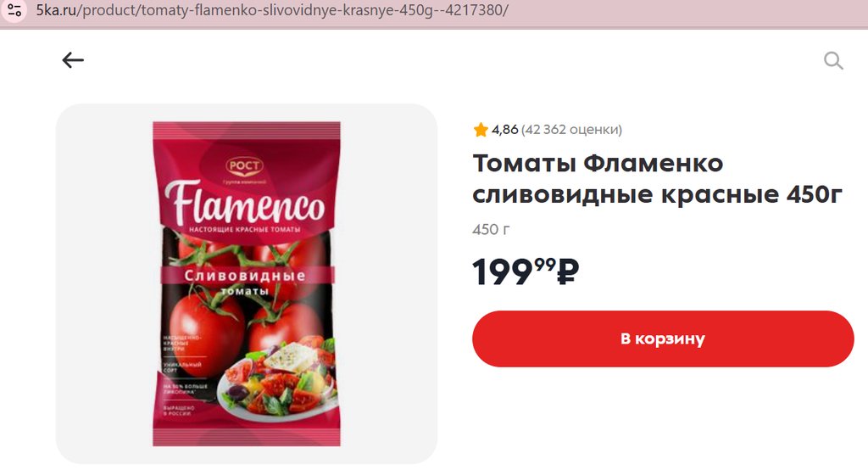Viewport: 868px width, 470px height.
Task: Open the 42 362 оценки reviews link
Action: [x=571, y=130]
